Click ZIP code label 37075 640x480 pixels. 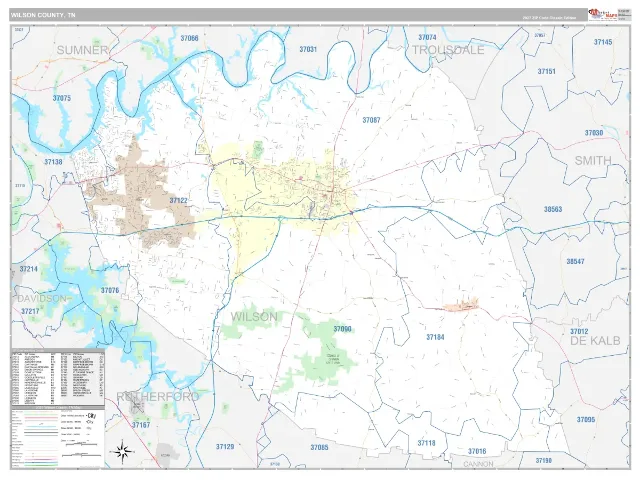point(62,98)
